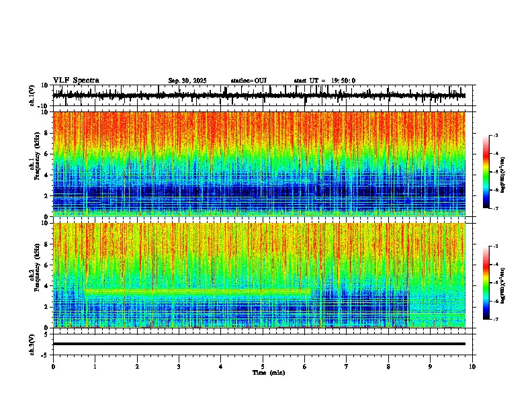Click the ch.1 colorbar "log(PSD)" units label

point(503,175)
